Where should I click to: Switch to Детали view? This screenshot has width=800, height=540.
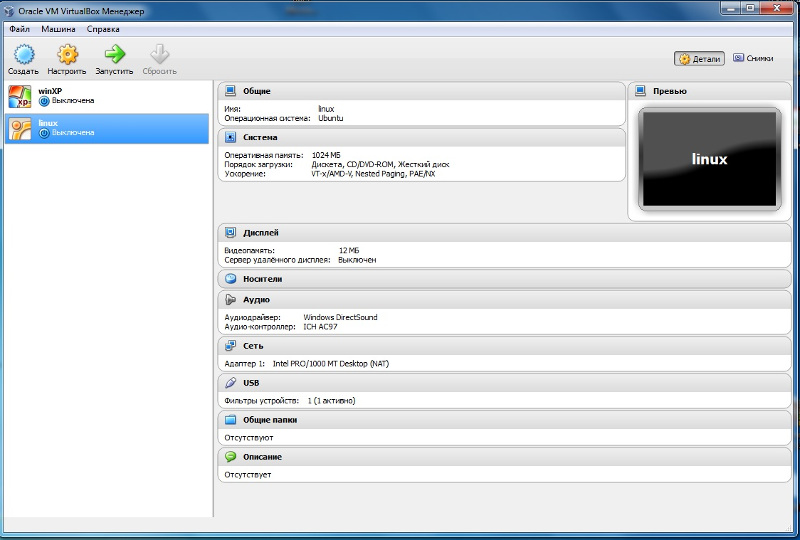(699, 59)
